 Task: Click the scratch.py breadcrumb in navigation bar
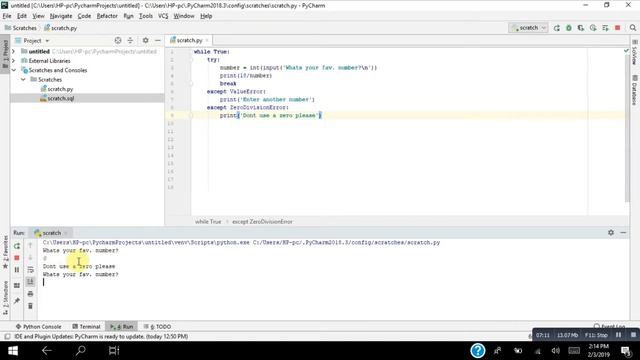click(60, 28)
